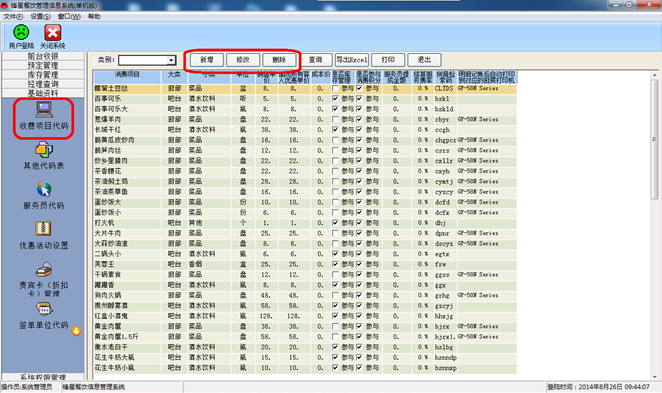The height and width of the screenshot is (393, 662).
Task: Click the 关闭系统 red X icon
Action: (53, 33)
